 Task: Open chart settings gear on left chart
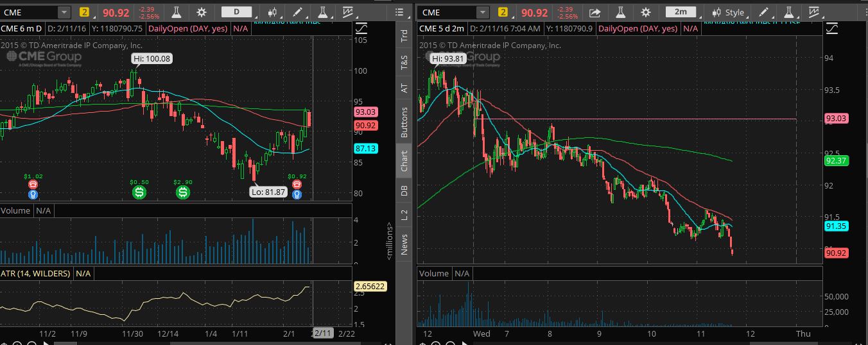(x=202, y=12)
